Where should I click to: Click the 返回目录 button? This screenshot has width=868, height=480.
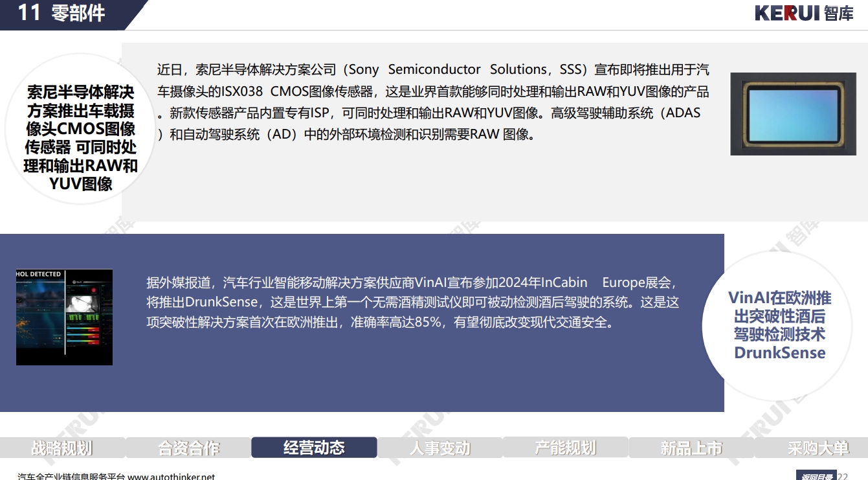point(816,476)
